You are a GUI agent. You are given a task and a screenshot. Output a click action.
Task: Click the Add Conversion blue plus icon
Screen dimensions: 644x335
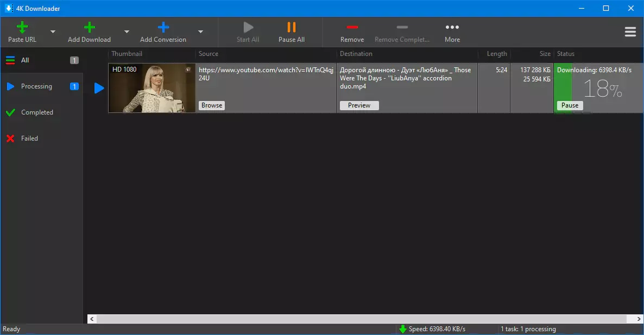pyautogui.click(x=163, y=28)
